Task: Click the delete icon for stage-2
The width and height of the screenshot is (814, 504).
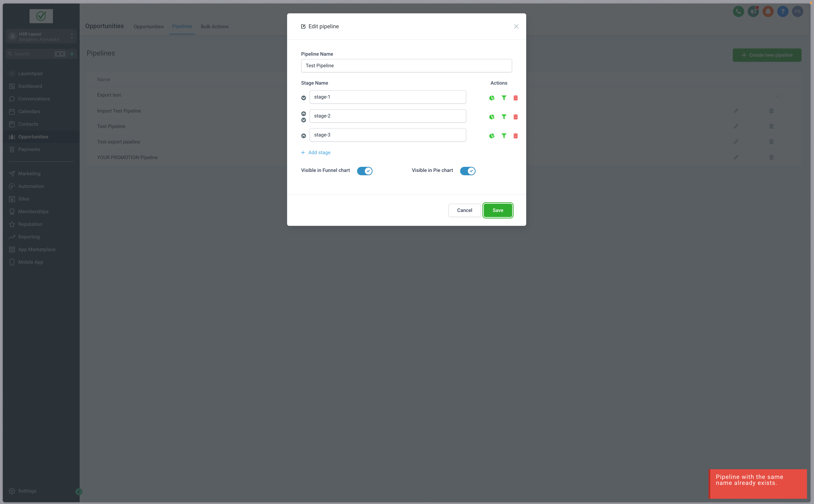Action: (x=515, y=117)
